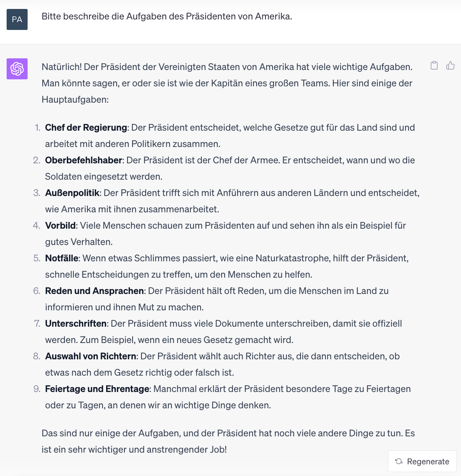Click the circular arrows icon in Regenerate

pos(399,461)
